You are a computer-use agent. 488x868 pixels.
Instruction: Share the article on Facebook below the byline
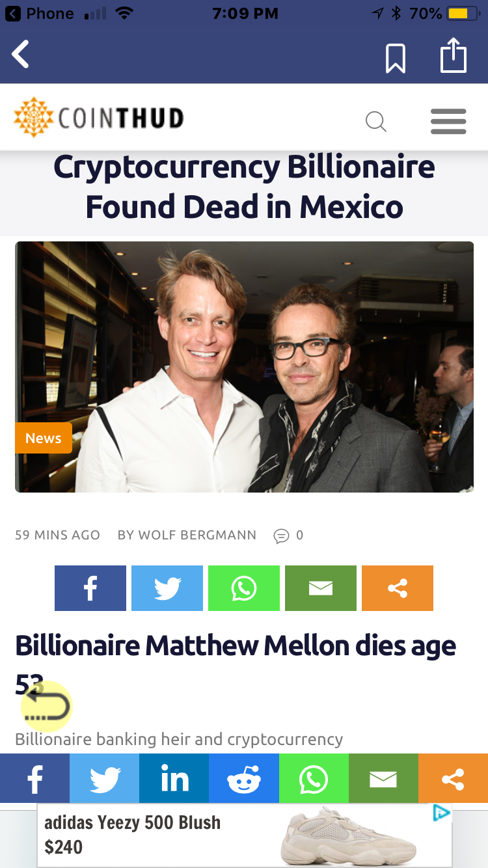(x=90, y=588)
